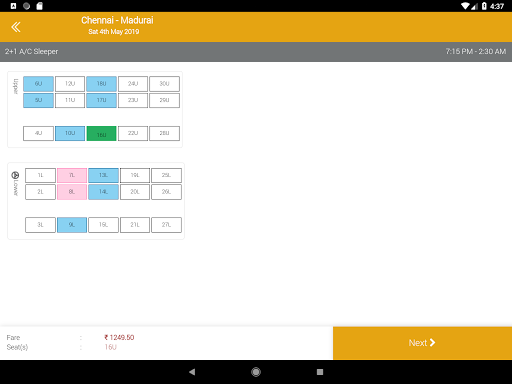Image resolution: width=512 pixels, height=384 pixels.
Task: Select upper berth seat 18U
Action: (101, 84)
